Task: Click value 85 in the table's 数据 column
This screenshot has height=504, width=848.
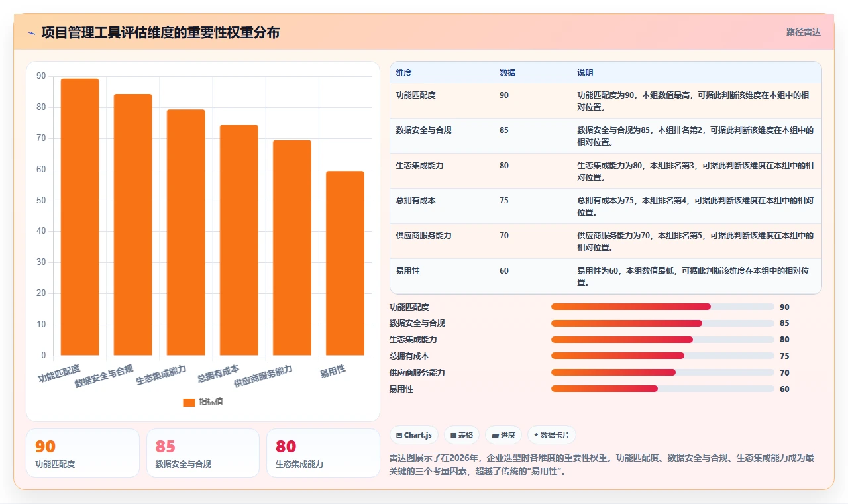Action: tap(504, 130)
